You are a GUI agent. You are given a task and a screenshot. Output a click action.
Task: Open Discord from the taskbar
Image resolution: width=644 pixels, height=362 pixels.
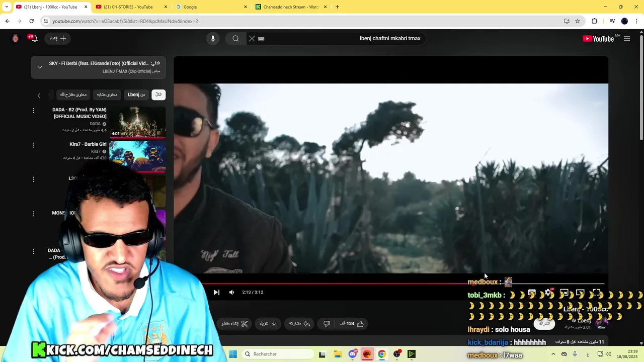tap(352, 354)
